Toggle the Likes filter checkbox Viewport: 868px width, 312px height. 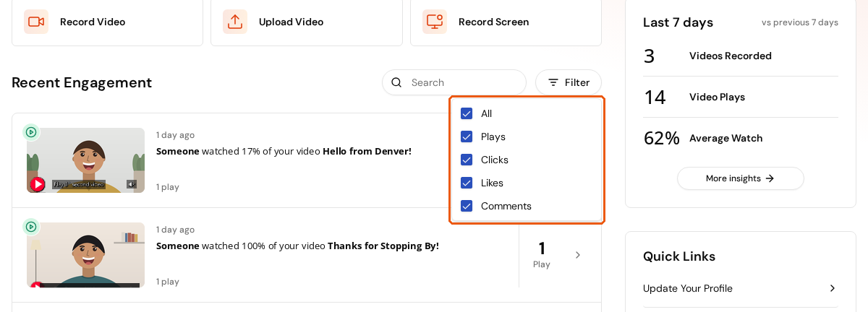[x=467, y=183]
